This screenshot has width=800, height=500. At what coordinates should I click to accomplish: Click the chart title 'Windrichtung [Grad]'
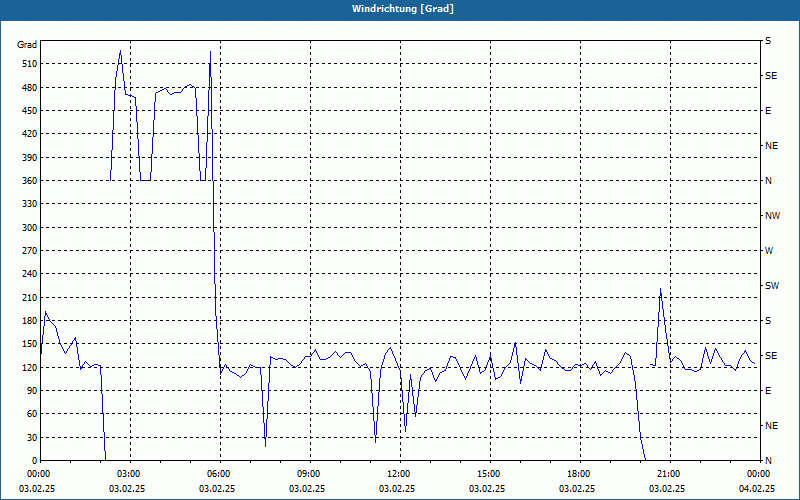tap(403, 9)
